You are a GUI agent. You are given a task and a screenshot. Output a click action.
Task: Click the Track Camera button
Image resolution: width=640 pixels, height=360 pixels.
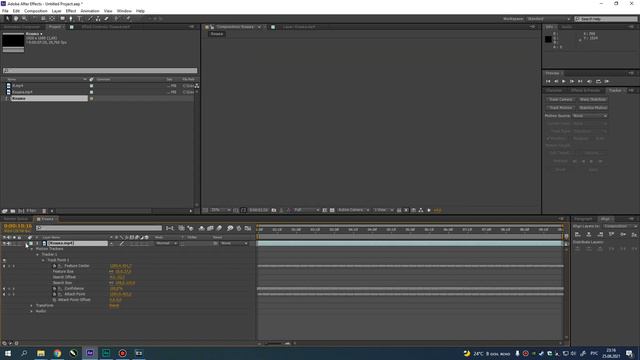[x=560, y=100]
